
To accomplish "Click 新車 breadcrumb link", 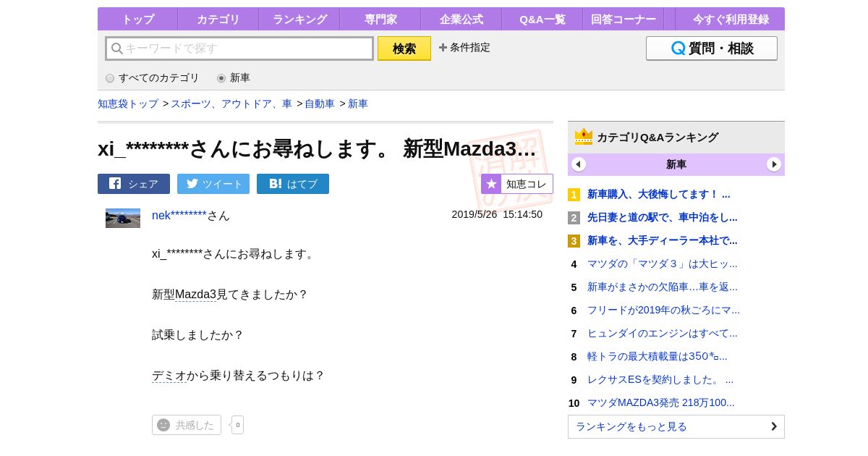I will [358, 104].
